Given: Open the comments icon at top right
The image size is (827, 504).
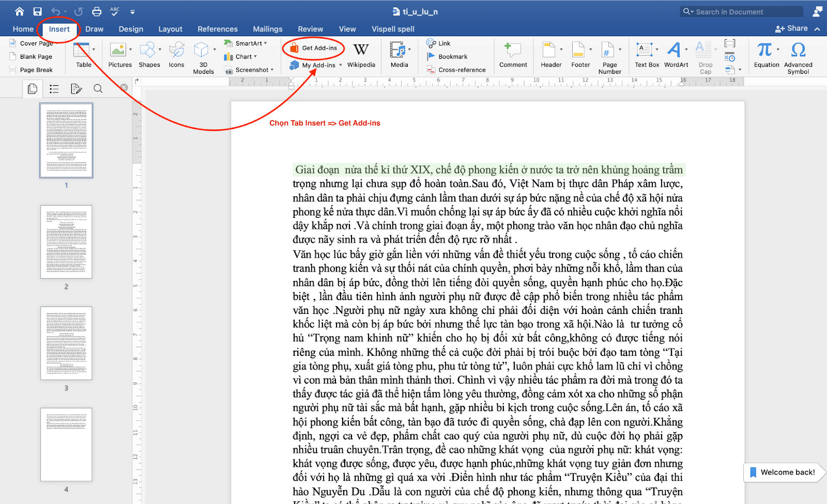Looking at the screenshot, I should (817, 11).
